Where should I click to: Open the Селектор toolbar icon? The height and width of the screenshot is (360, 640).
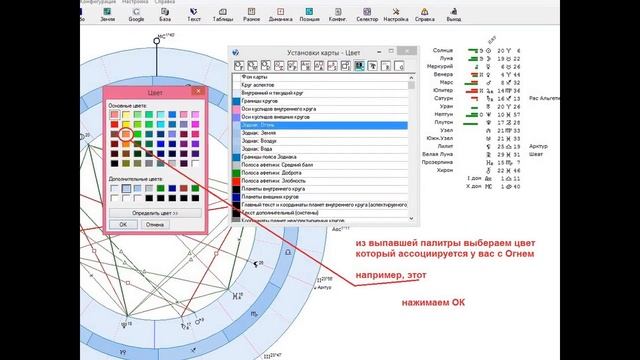[x=367, y=14]
